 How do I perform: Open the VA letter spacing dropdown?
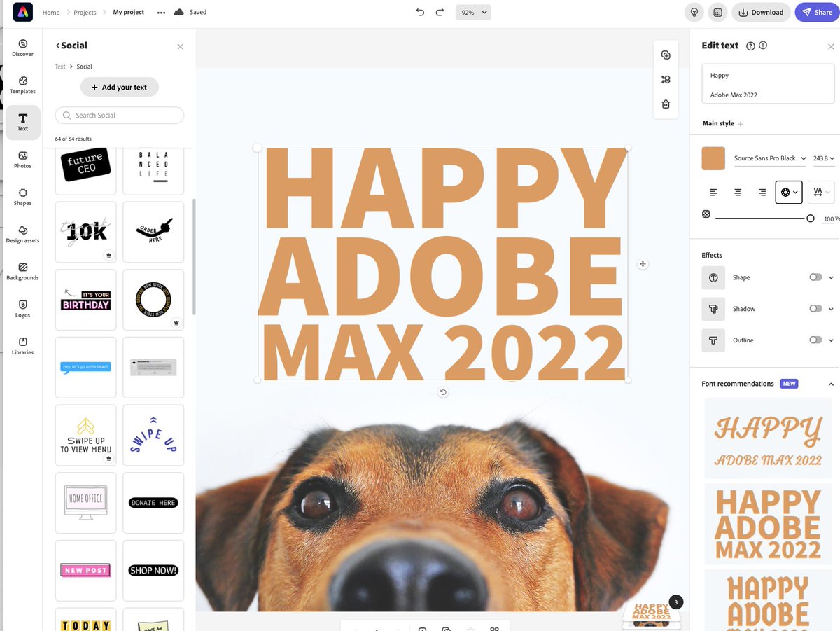point(821,192)
